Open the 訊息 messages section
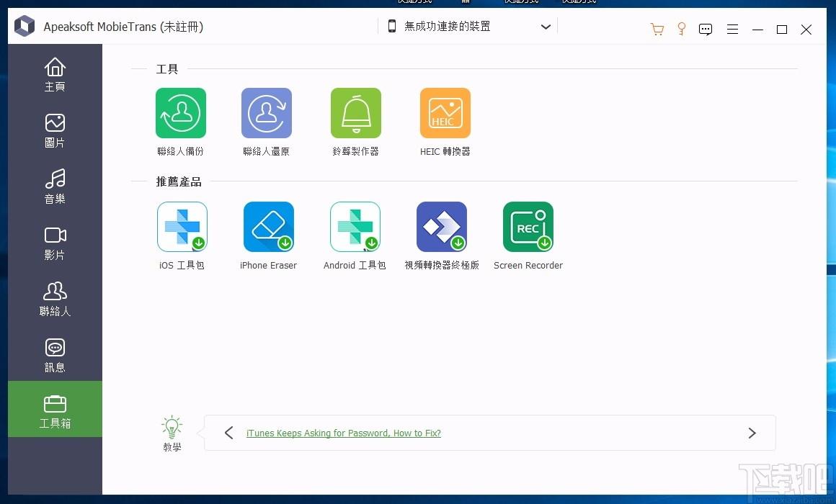The image size is (836, 504). 55,356
